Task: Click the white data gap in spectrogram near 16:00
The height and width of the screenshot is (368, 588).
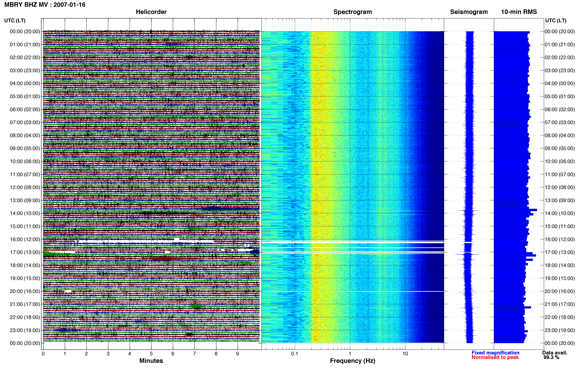Action: point(352,242)
